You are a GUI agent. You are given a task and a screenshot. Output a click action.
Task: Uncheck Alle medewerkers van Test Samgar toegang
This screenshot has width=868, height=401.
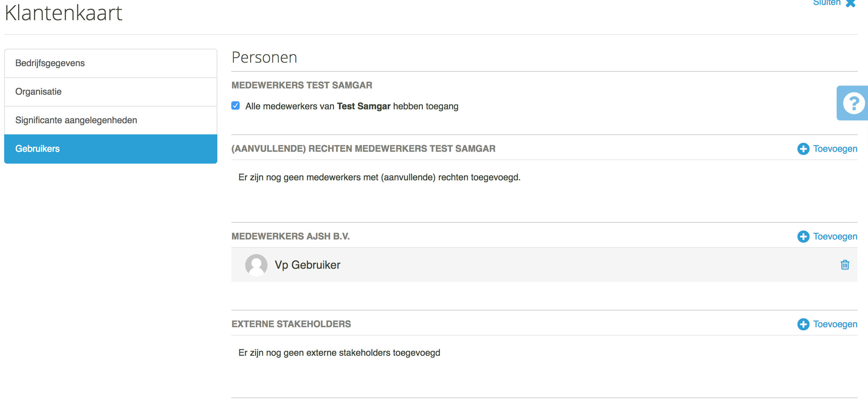pos(235,106)
